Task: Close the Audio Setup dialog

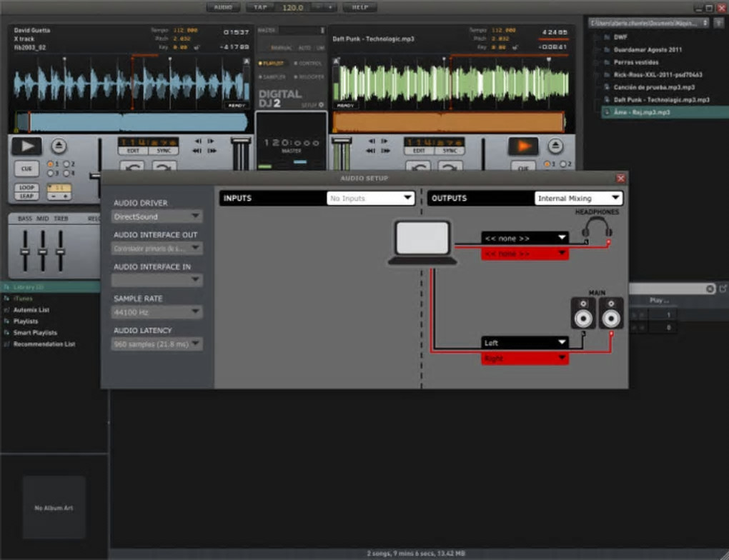Action: 620,178
